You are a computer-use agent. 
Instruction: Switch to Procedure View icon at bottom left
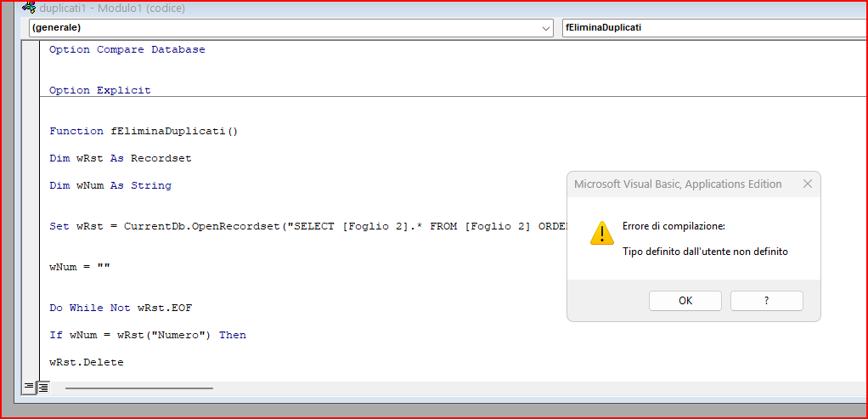click(x=29, y=387)
